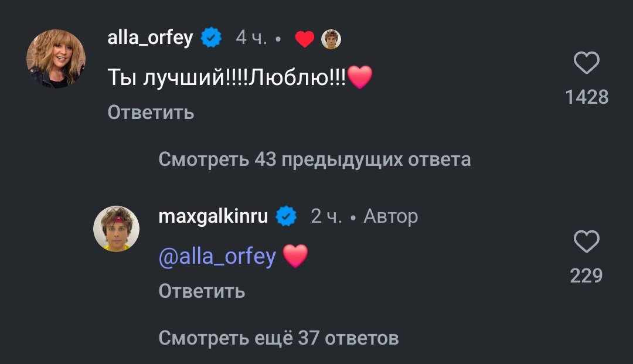633x364 pixels.
Task: Like the maxgalkinru reply with the heart
Action: pos(586,242)
